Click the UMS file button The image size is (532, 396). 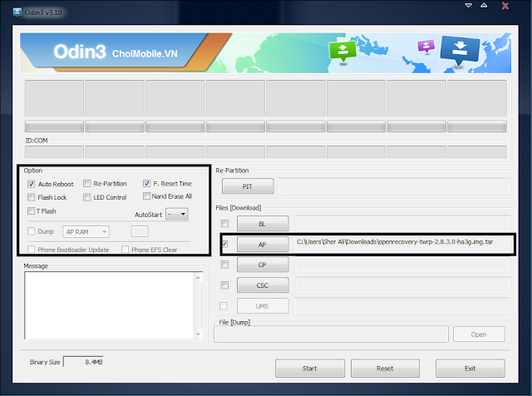(263, 306)
